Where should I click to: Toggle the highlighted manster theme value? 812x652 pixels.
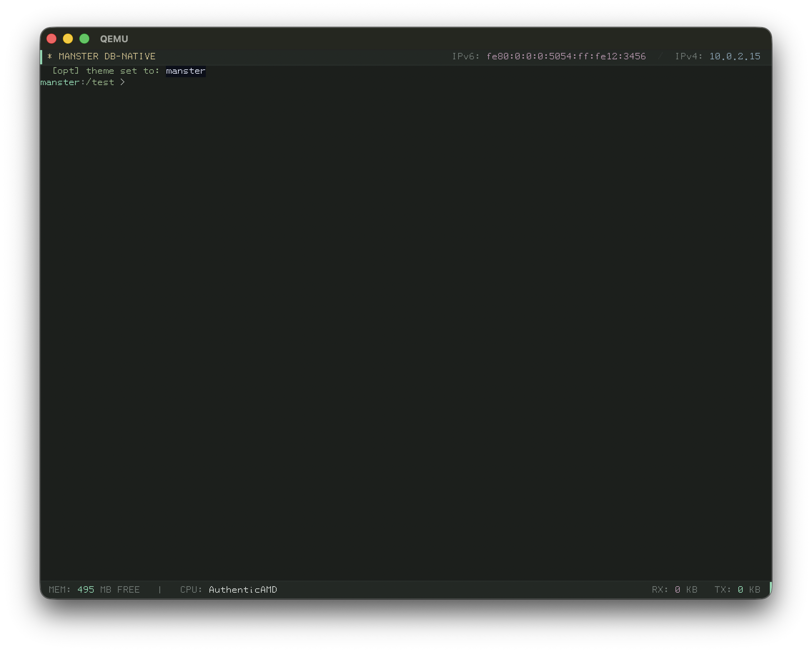185,71
